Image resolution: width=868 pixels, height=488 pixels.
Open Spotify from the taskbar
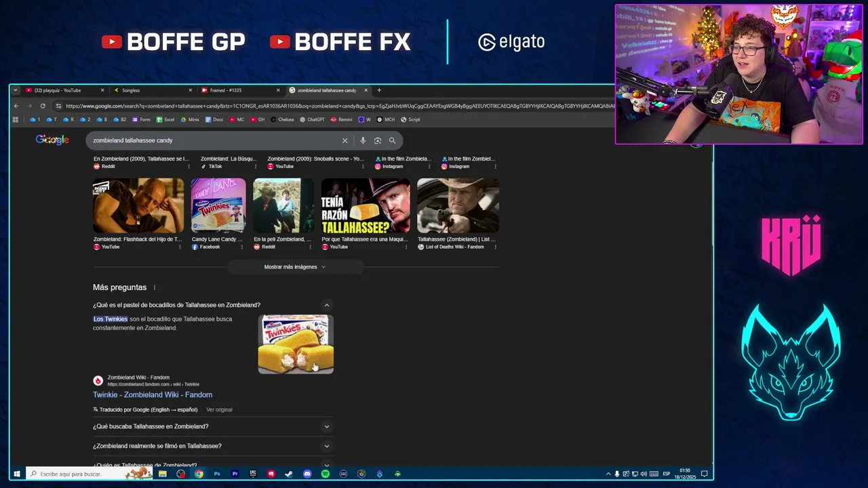pos(325,474)
